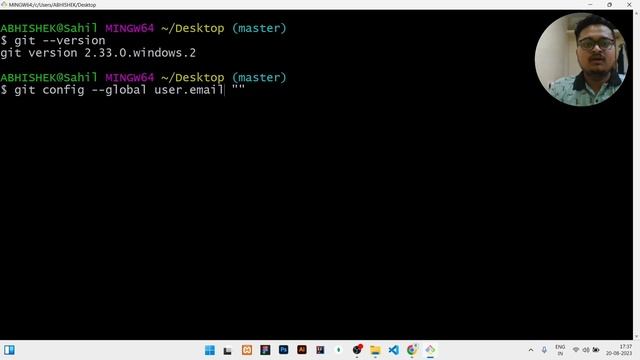Open the dark IDE icon beside Illustrator
The height and width of the screenshot is (360, 640).
tap(320, 350)
